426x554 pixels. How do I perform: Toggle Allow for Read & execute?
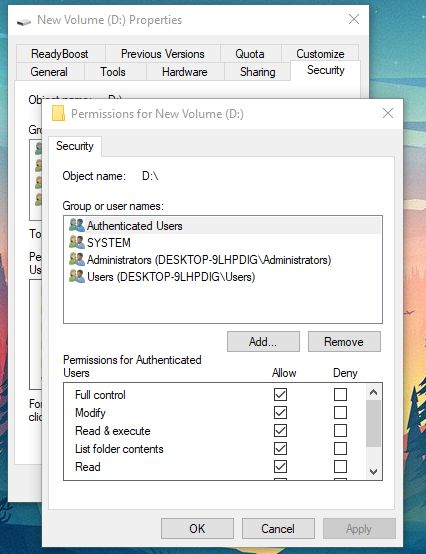280,430
